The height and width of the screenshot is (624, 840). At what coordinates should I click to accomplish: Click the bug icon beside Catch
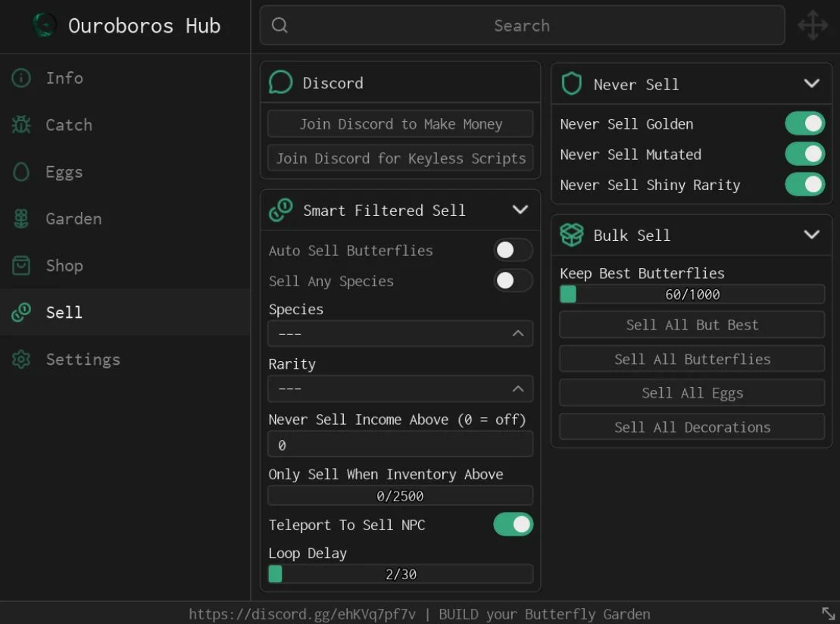(x=21, y=125)
